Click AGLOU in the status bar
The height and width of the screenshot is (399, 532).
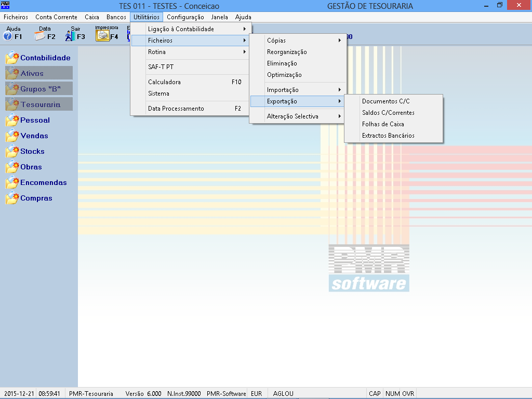pyautogui.click(x=283, y=394)
